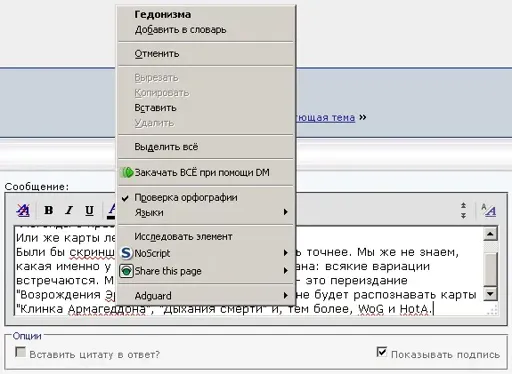
Task: Choose "Исследовать элемент" menu entry
Action: 206,237
